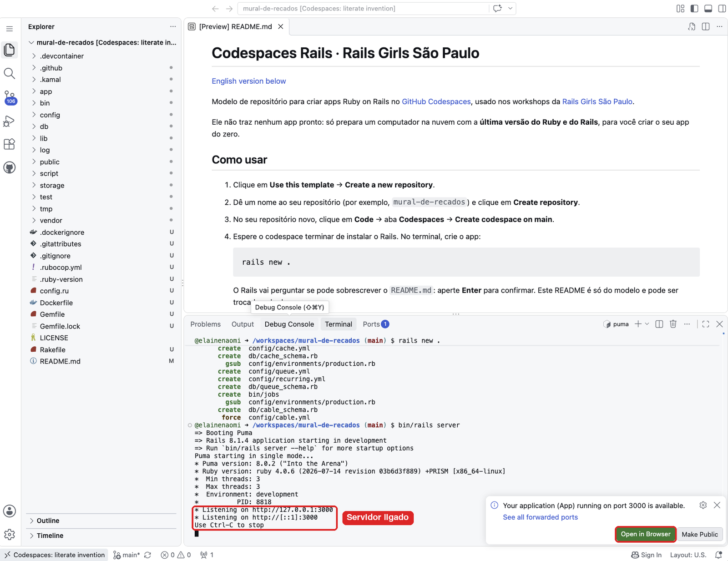Open the Accounts menu icon

[10, 511]
